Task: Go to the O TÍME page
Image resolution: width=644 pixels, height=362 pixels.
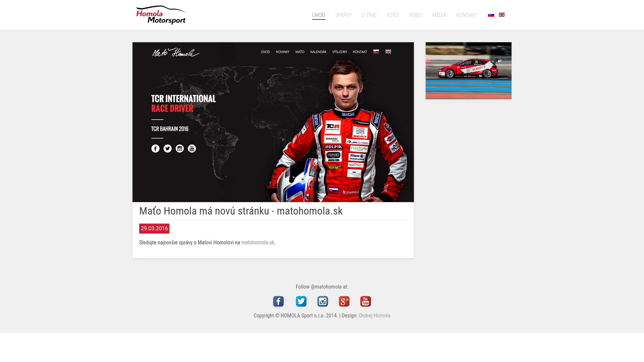Action: point(369,15)
